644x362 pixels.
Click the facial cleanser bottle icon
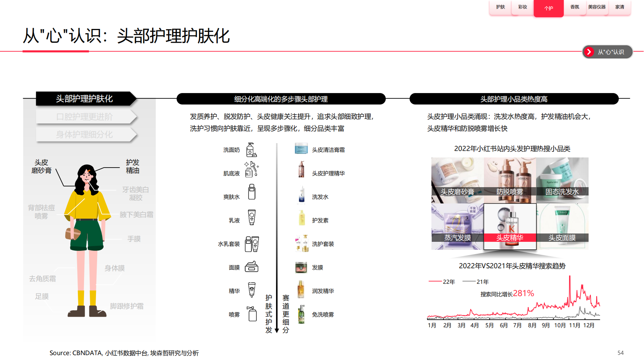251,150
